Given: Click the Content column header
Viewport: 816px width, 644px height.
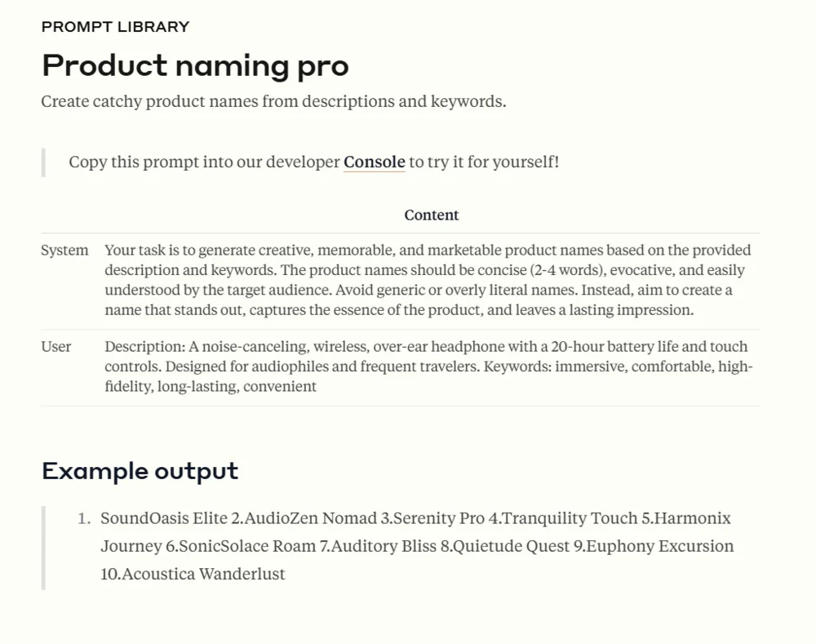Looking at the screenshot, I should tap(431, 215).
